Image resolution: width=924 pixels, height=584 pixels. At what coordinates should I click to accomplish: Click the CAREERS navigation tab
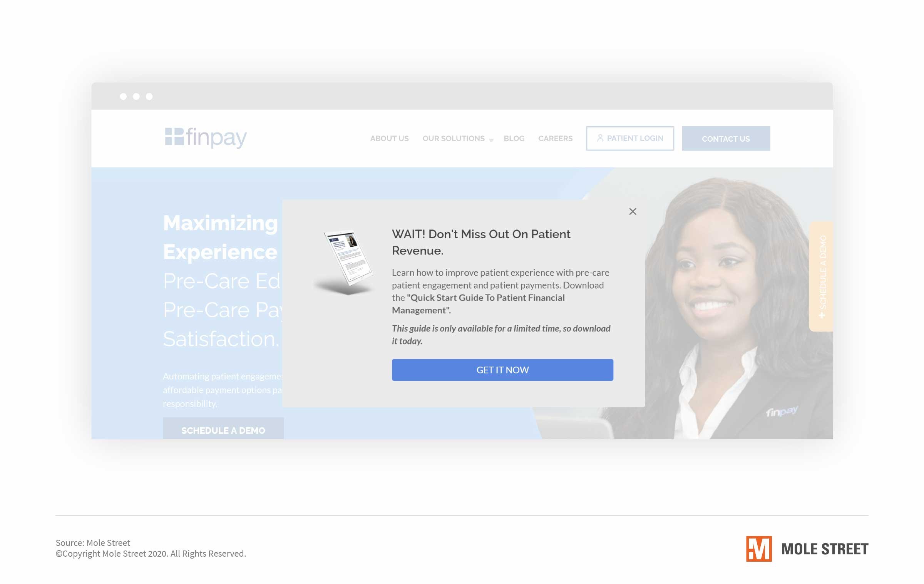[x=555, y=139]
